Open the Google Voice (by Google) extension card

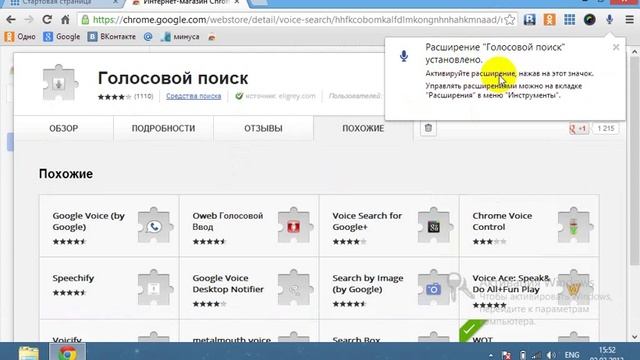click(x=109, y=226)
